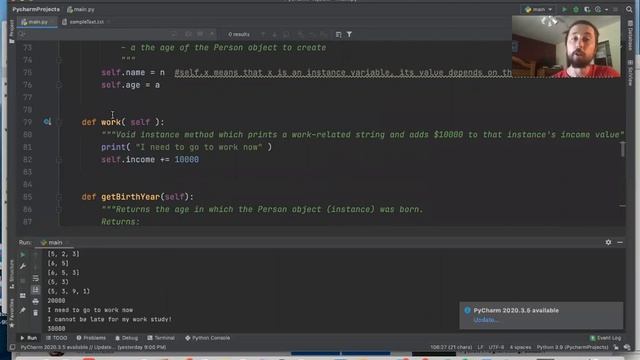
Task: Click the getBirthYear method name in editor
Action: [x=130, y=197]
